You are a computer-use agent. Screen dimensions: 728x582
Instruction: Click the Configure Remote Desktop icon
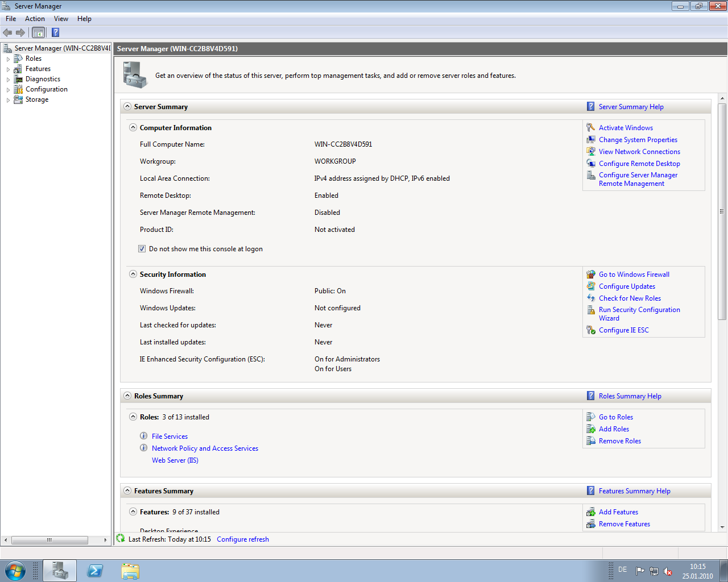(x=591, y=164)
